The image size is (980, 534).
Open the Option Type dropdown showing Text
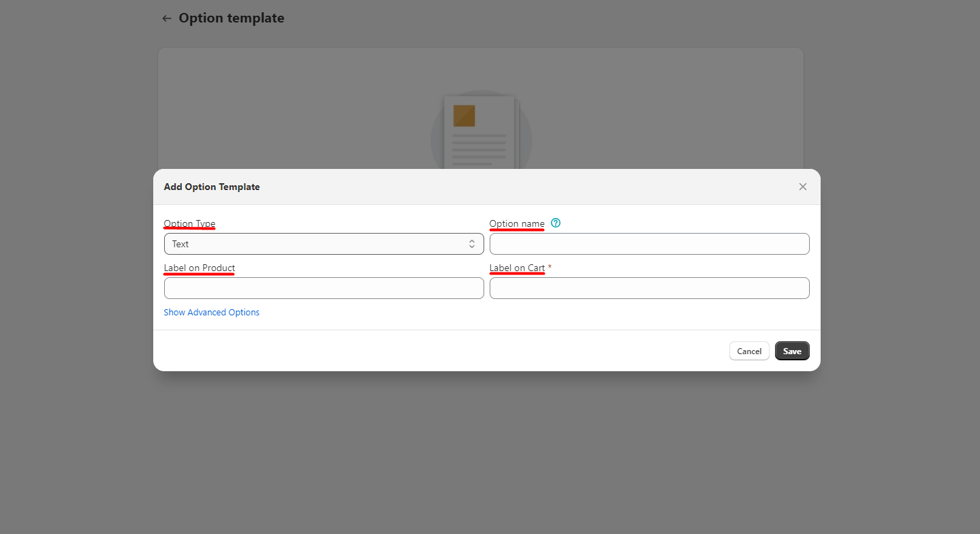(323, 244)
